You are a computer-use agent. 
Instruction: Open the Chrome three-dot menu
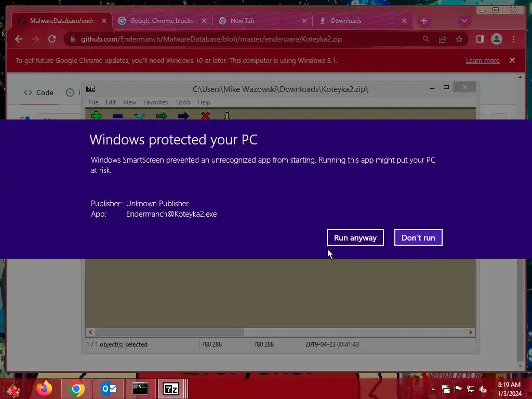point(514,39)
